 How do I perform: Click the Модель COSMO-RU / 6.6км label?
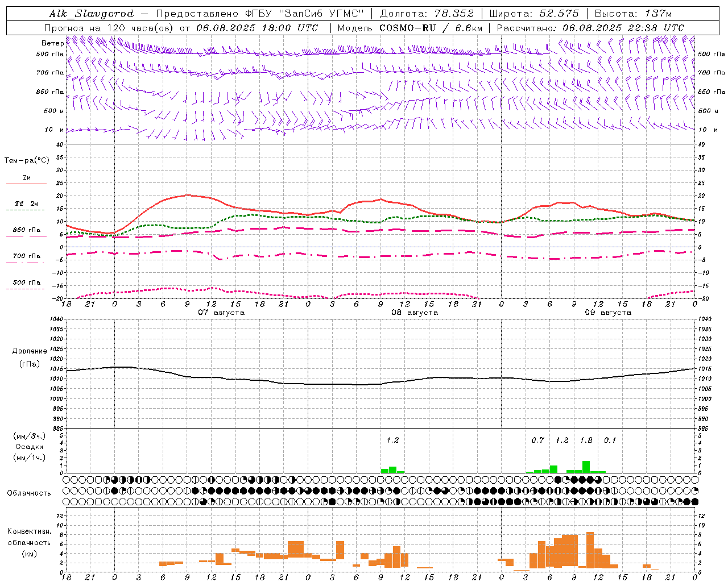tap(410, 28)
